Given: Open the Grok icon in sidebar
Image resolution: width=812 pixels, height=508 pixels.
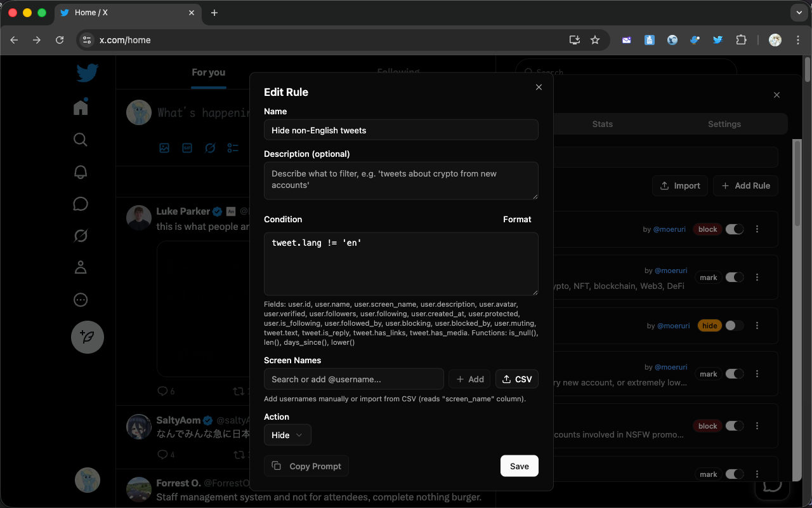Looking at the screenshot, I should click(81, 236).
